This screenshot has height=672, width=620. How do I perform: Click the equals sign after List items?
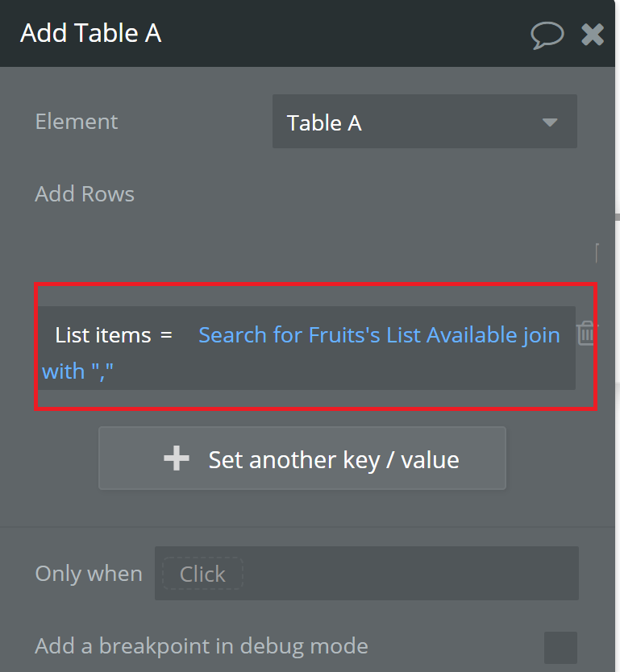(x=166, y=334)
